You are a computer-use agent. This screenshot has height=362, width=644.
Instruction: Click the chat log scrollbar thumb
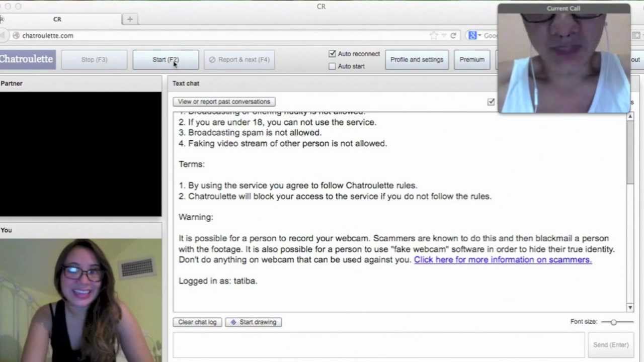[x=630, y=152]
